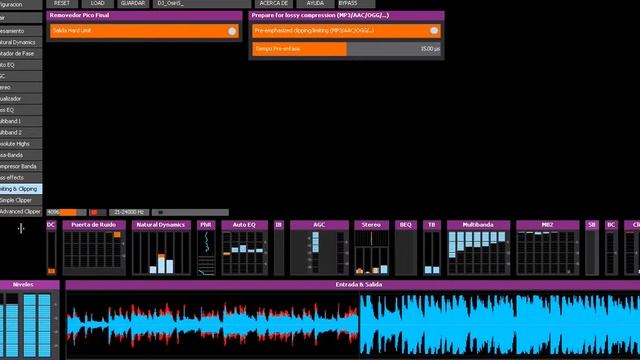The image size is (640, 360).
Task: Open the Compresor Banda sidebar section
Action: pyautogui.click(x=21, y=166)
